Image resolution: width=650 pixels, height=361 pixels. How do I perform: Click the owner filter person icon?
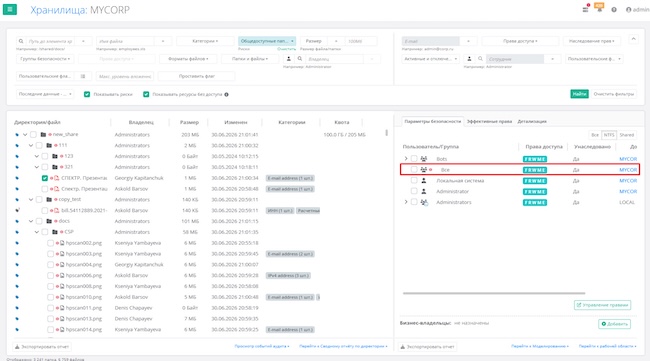point(289,59)
